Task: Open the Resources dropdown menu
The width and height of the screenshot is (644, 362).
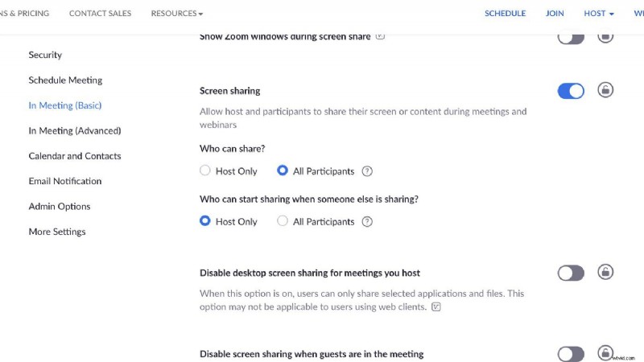Action: tap(176, 14)
